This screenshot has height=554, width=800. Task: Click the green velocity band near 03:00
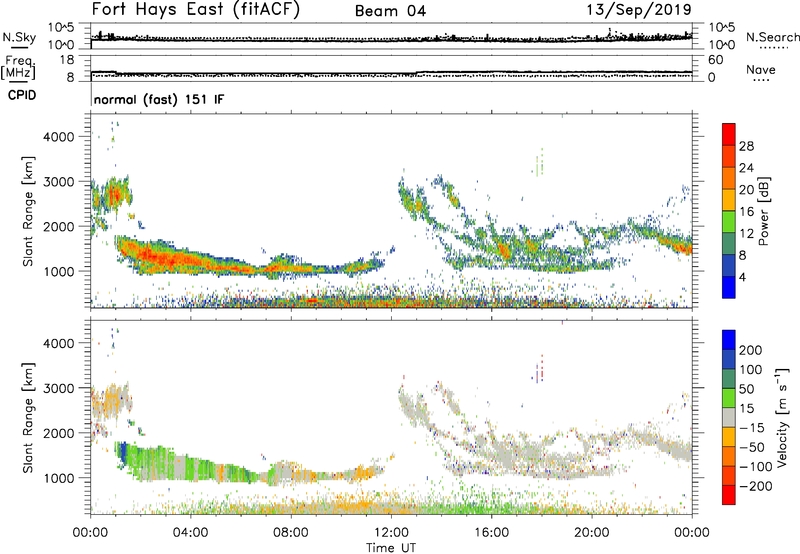click(158, 463)
